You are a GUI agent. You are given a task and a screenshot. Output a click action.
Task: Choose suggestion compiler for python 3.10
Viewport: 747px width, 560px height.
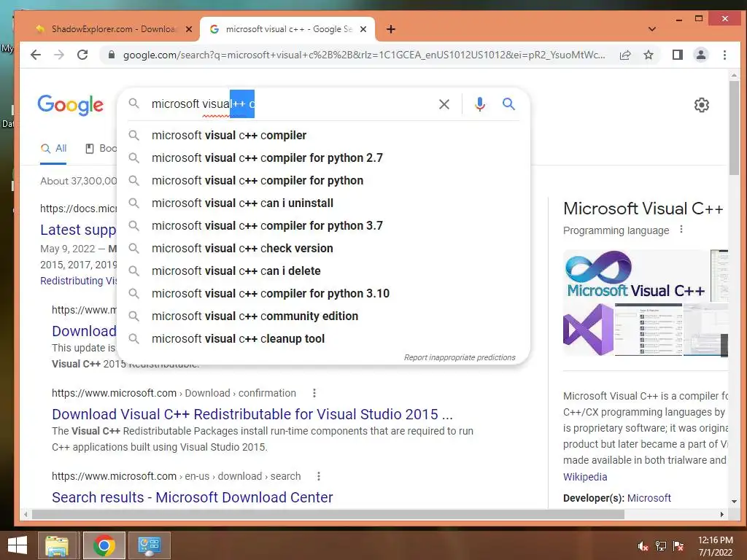pyautogui.click(x=323, y=293)
